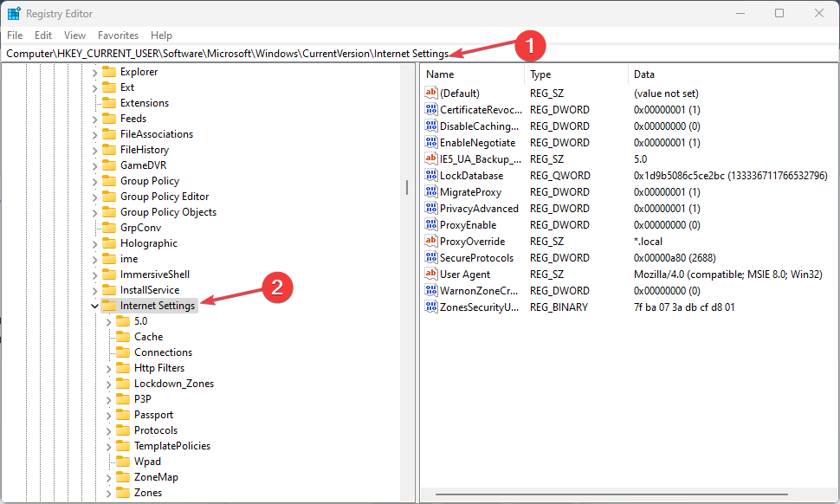Select the Ext key
This screenshot has height=504, width=840.
[x=127, y=87]
